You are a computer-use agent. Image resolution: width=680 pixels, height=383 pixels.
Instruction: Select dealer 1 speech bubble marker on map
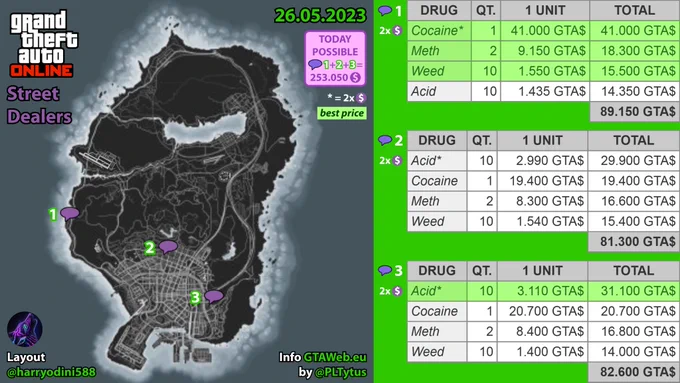click(x=69, y=213)
